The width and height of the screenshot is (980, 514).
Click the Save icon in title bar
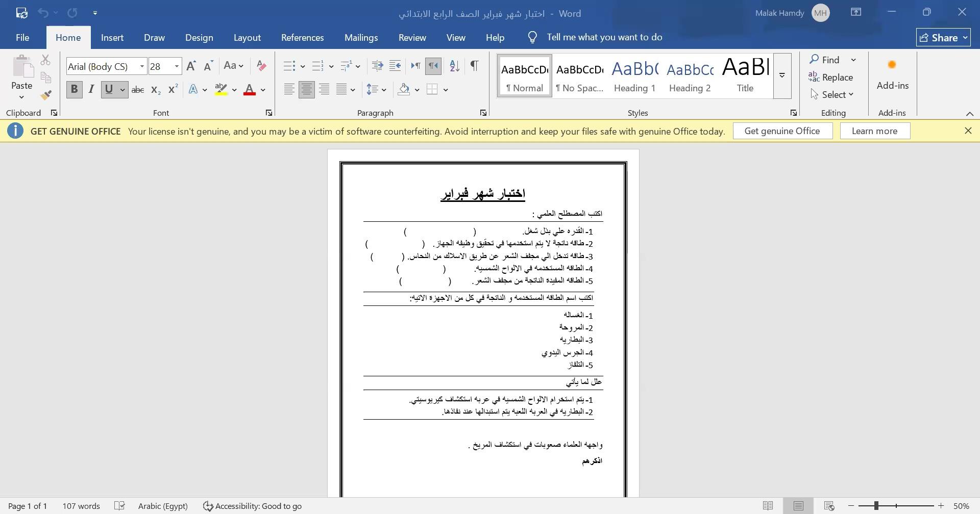(21, 13)
